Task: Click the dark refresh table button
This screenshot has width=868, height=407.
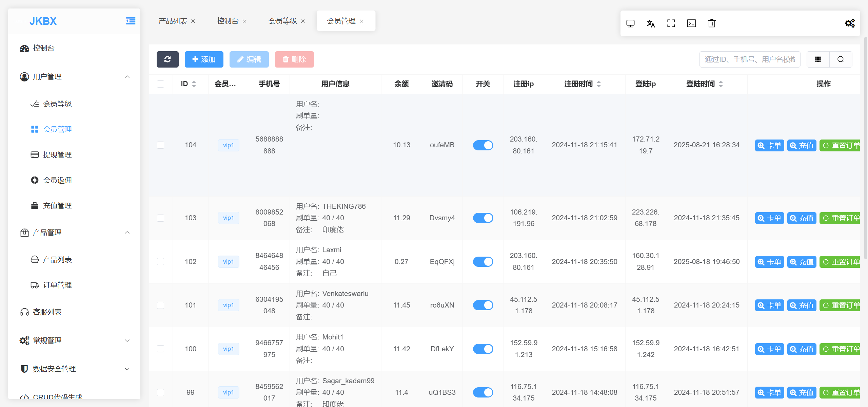Action: coord(167,59)
